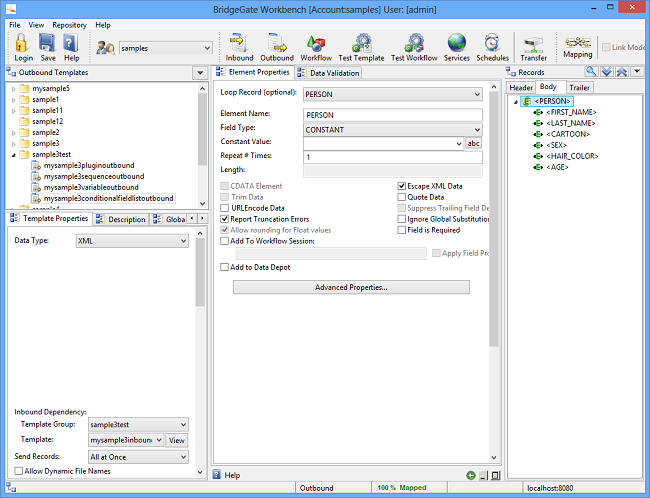
Task: Open the Transfer tool
Action: click(534, 49)
